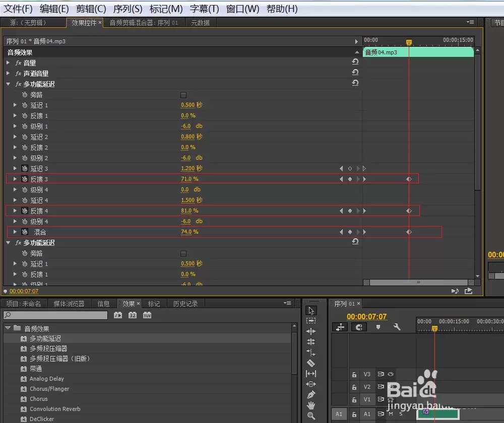Select the Selection arrow tool

pos(311,310)
